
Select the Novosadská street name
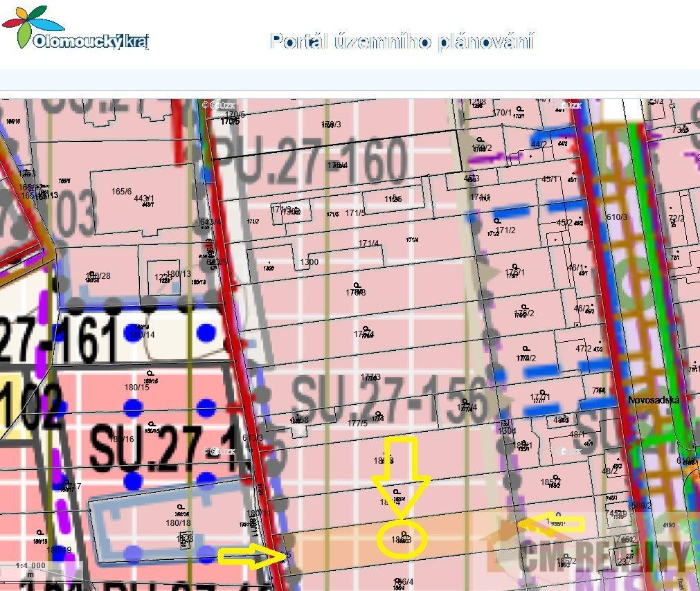(654, 399)
